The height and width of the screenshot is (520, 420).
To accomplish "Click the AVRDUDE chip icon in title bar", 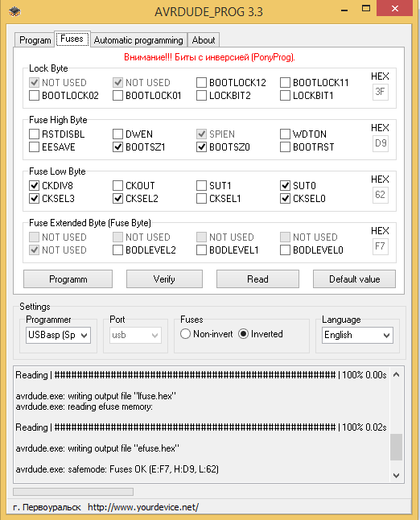I will [15, 11].
